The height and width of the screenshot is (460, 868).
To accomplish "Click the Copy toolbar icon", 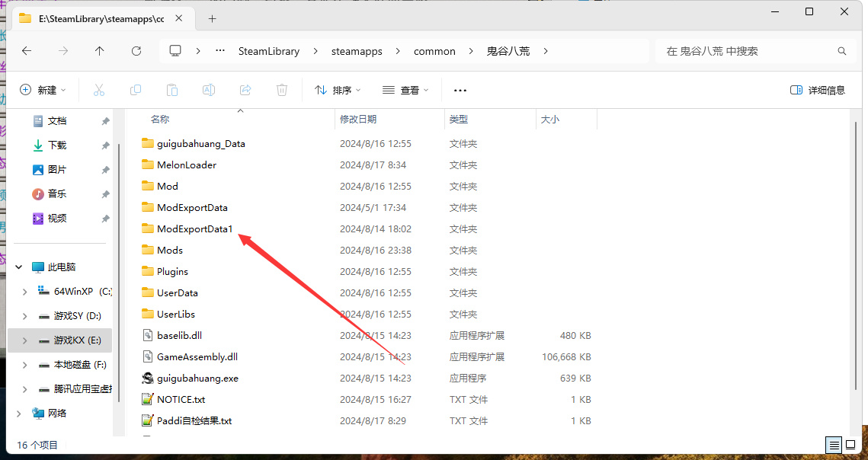I will (x=136, y=90).
